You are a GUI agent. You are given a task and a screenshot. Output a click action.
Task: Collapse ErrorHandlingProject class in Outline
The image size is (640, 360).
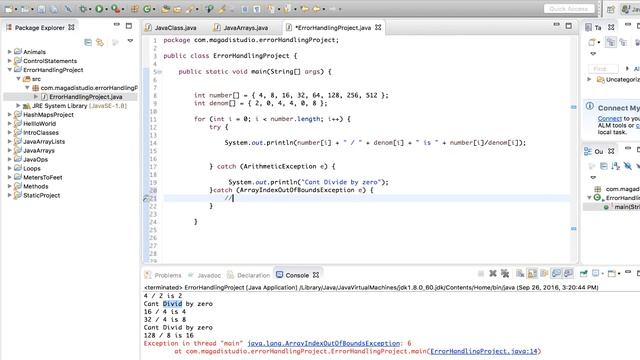tap(589, 198)
